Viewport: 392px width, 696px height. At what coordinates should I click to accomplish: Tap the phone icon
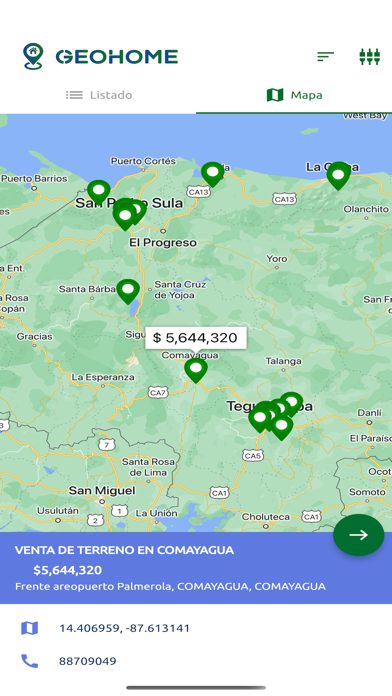point(29,661)
